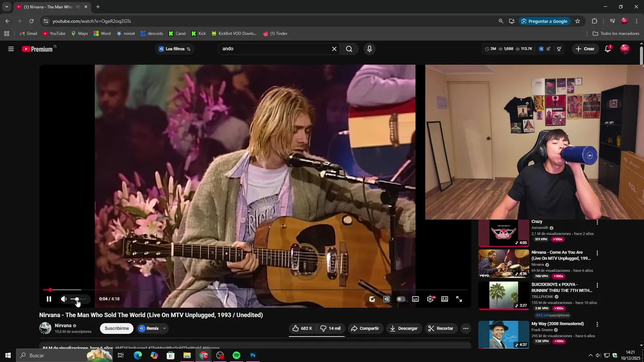Open the more actions three-dot menu under the video
The height and width of the screenshot is (362, 644).
[x=466, y=328]
